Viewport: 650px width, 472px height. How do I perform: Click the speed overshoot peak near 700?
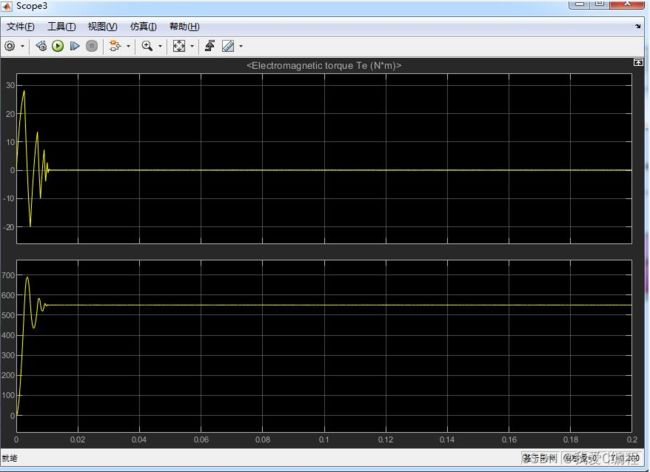(x=27, y=277)
